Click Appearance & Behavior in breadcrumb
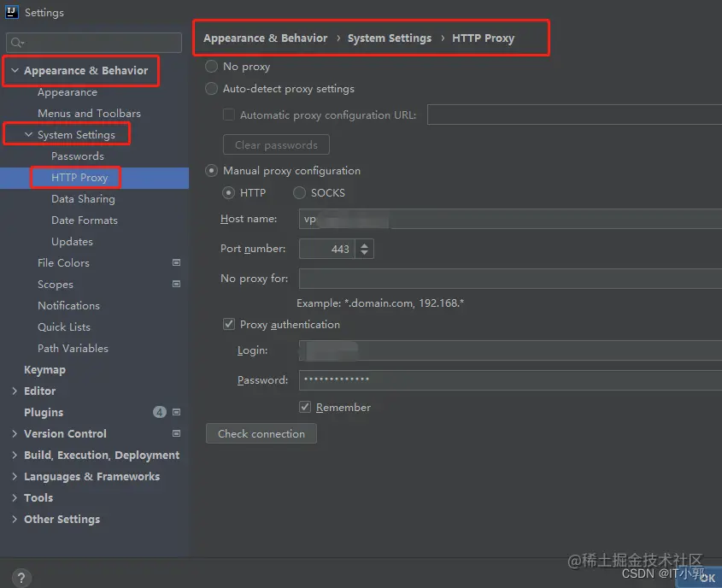Viewport: 722px width, 588px height. coord(265,38)
